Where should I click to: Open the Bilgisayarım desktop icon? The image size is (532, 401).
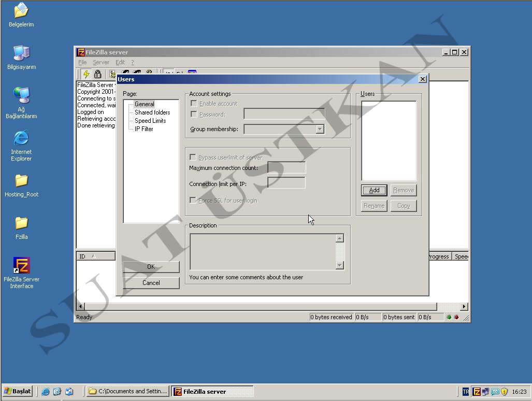click(x=21, y=58)
